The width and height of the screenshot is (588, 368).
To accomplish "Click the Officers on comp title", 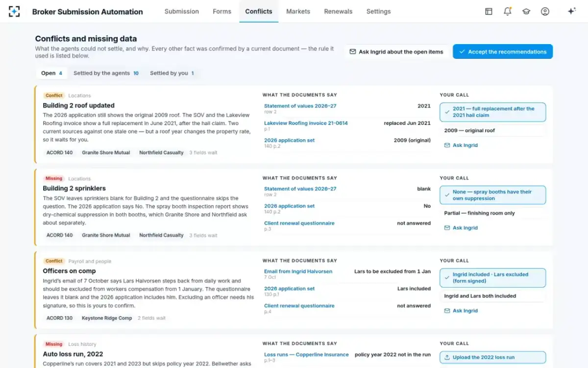I will click(x=69, y=271).
